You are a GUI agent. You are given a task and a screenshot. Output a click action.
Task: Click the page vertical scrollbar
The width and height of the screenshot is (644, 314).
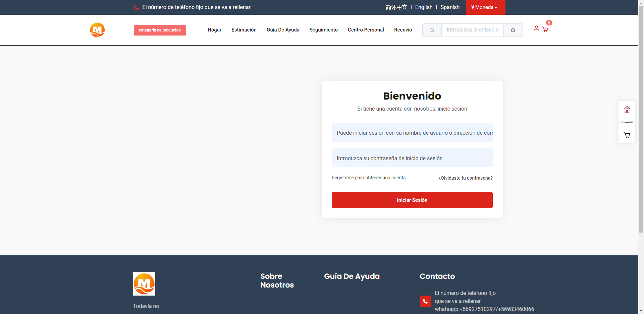coord(641,119)
